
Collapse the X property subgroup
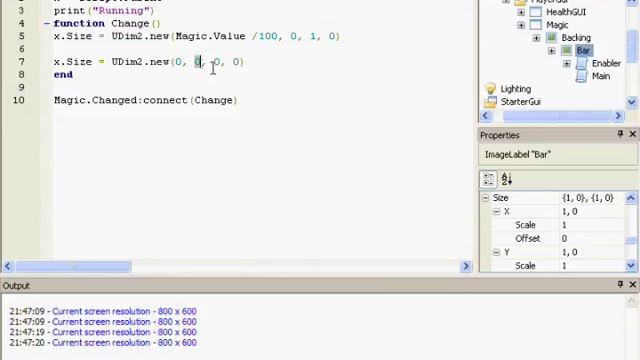496,211
